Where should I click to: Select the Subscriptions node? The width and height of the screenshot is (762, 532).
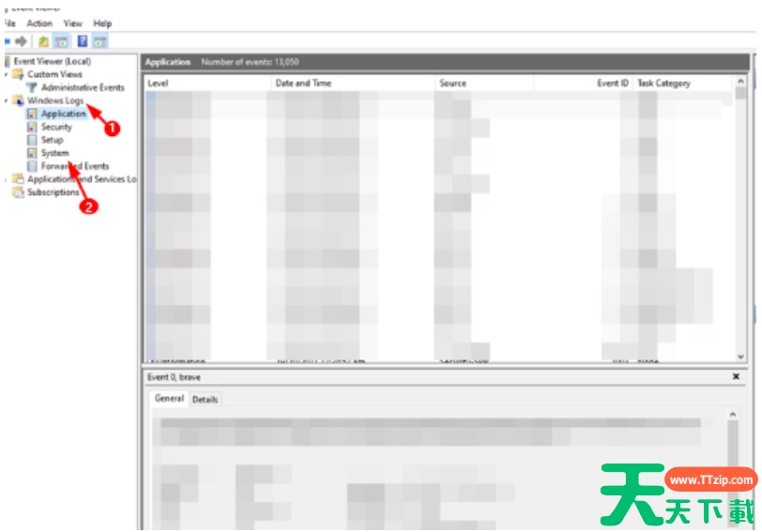click(53, 192)
